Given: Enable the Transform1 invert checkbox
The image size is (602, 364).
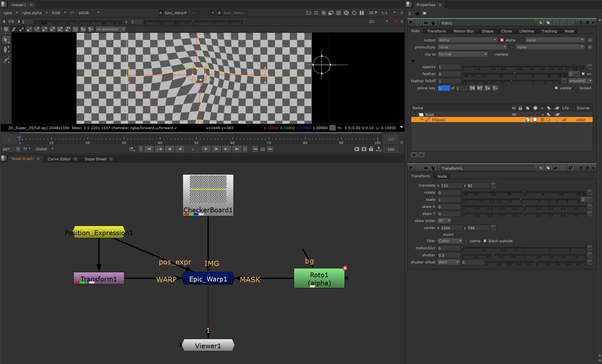Looking at the screenshot, I should pyautogui.click(x=439, y=235).
